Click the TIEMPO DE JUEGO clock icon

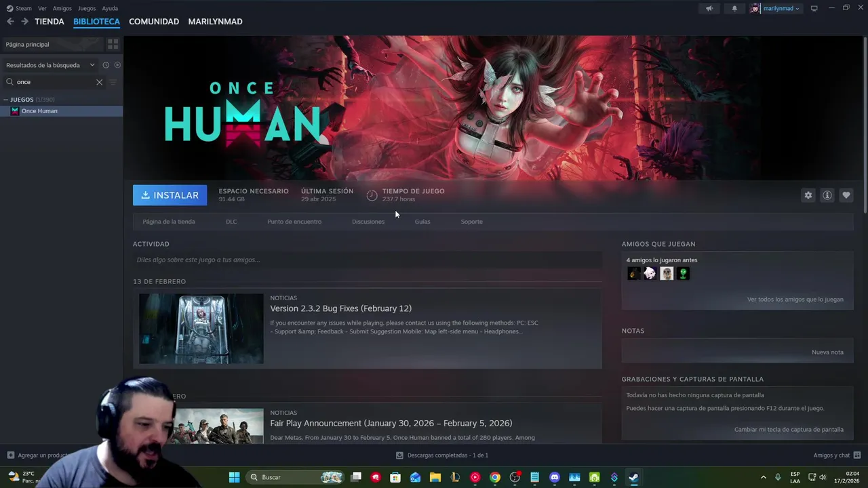[372, 195]
